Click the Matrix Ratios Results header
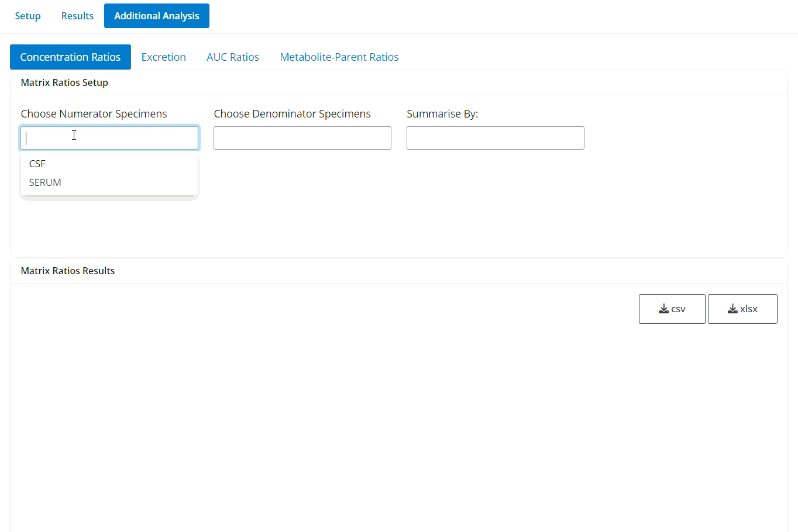This screenshot has width=798, height=532. coord(67,271)
